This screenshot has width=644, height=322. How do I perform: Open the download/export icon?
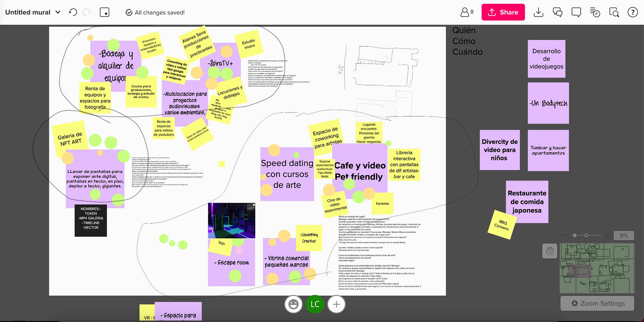[538, 12]
